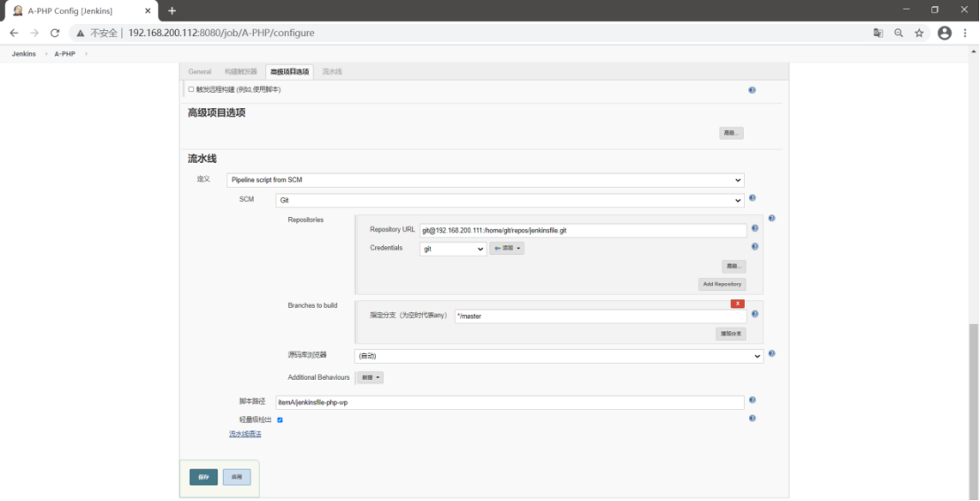
Task: Click the script path input field
Action: (510, 402)
